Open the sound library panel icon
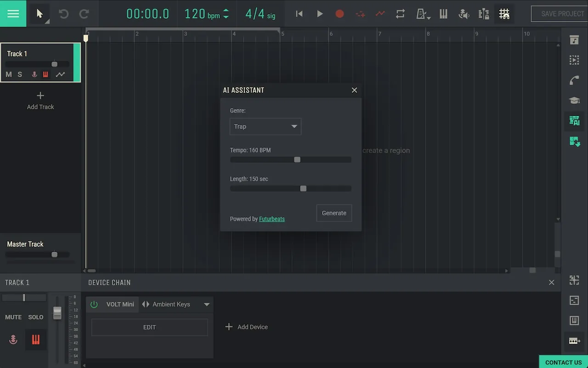This screenshot has width=588, height=368. click(x=574, y=40)
